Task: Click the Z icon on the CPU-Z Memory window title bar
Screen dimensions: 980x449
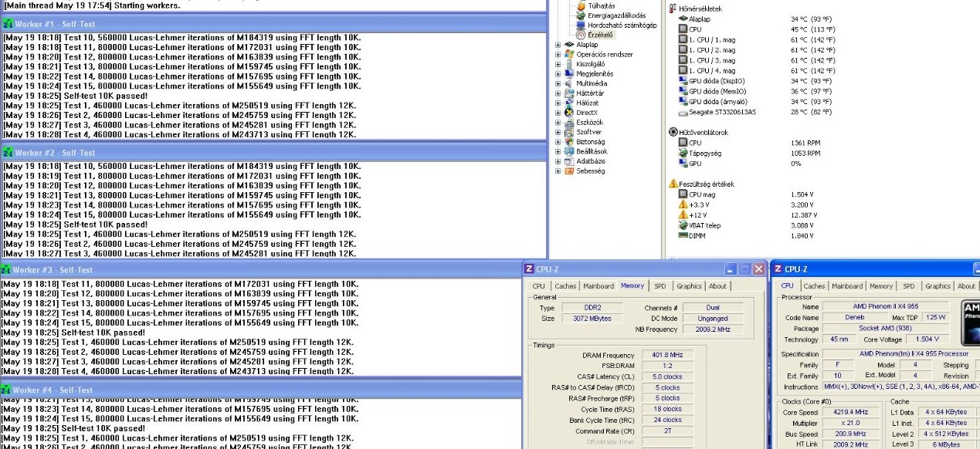Action: click(x=528, y=269)
